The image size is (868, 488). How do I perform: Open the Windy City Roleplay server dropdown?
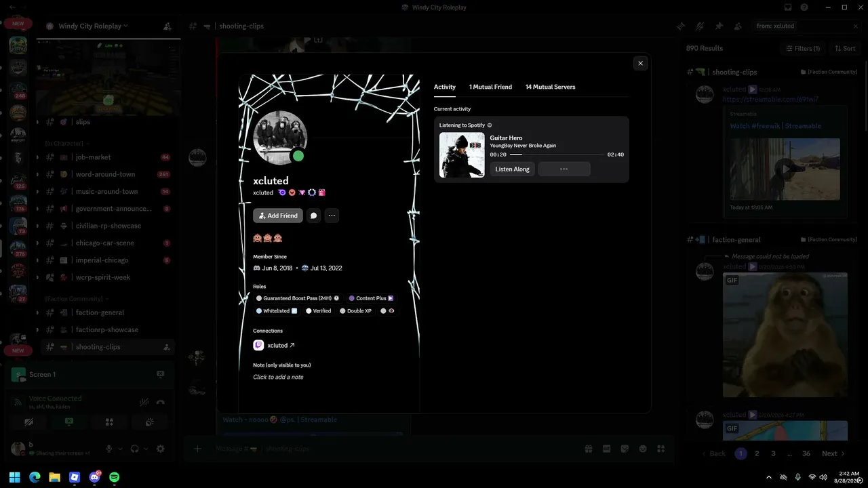(x=93, y=26)
